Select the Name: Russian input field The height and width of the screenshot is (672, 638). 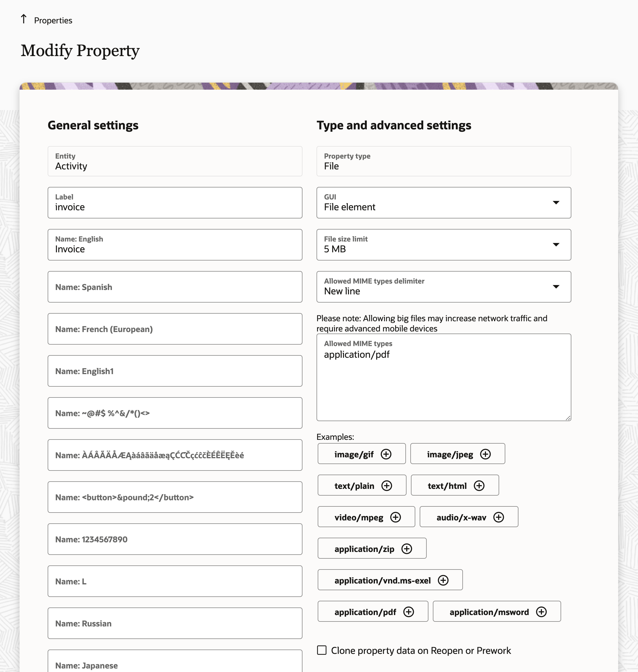click(175, 624)
